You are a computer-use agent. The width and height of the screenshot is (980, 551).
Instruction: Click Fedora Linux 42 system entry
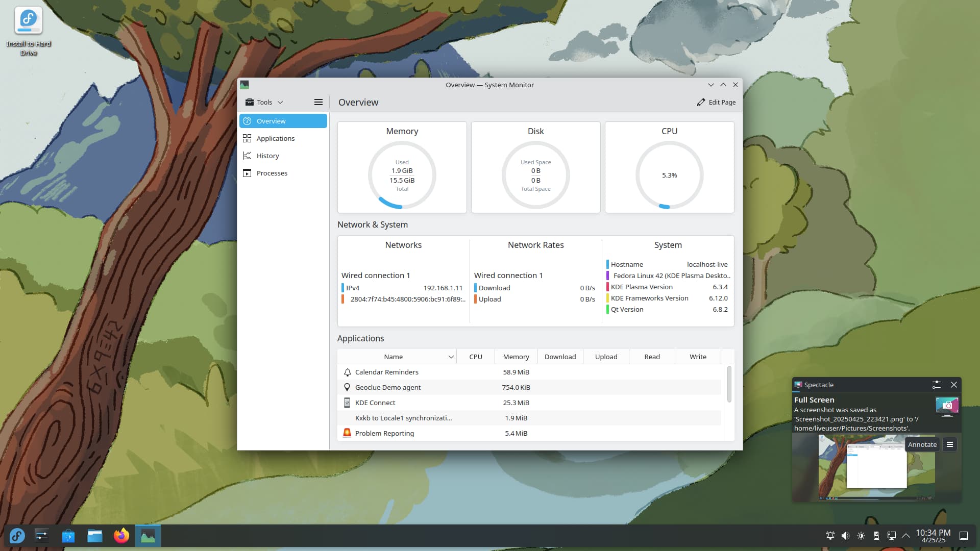pos(668,275)
